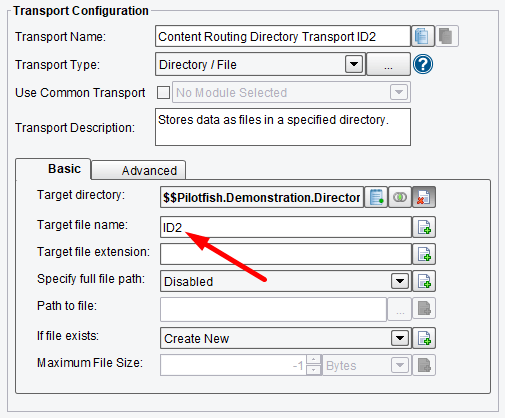The height and width of the screenshot is (418, 505).
Task: Click the red X document icon for Target directory
Action: click(x=424, y=197)
